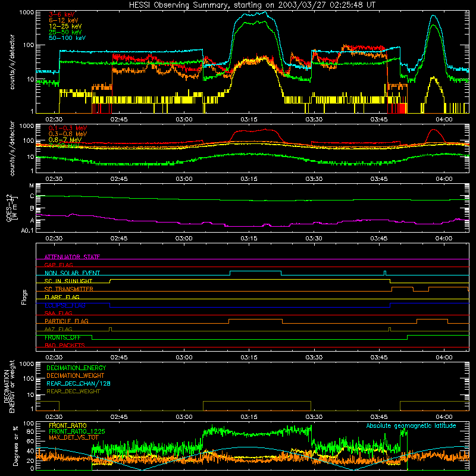Click the GOES-12 axis label

pos(12,208)
